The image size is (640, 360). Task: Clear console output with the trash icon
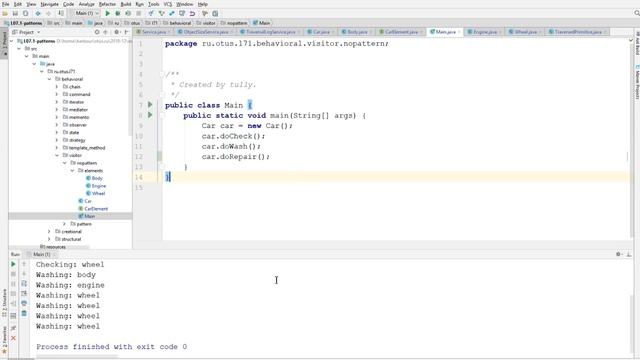[x=24, y=313]
